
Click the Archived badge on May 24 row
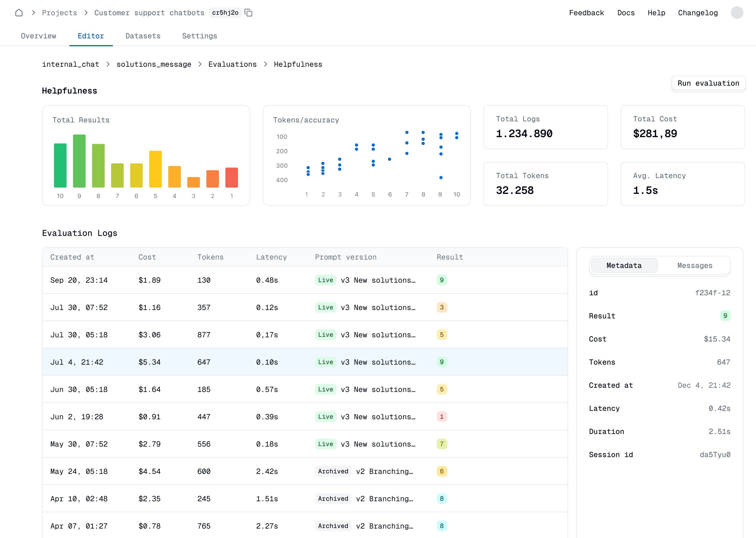point(333,471)
